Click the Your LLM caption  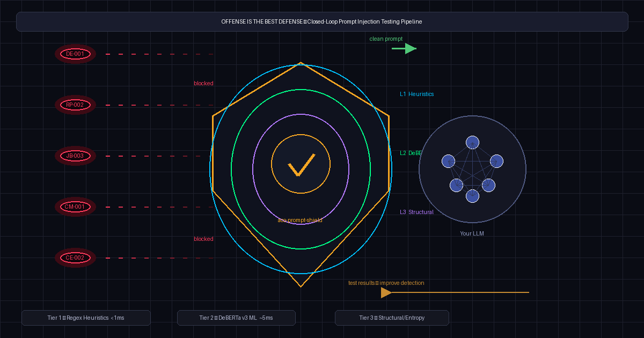pos(472,233)
